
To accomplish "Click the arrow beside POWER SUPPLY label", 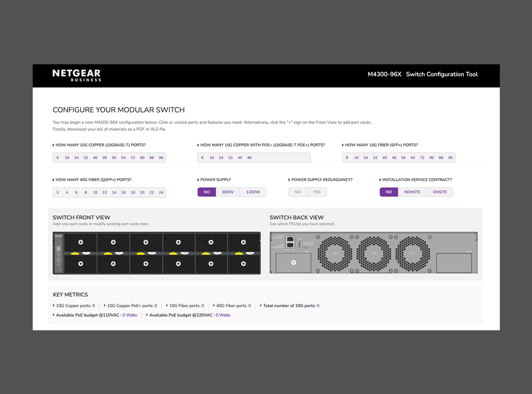I will [198, 179].
